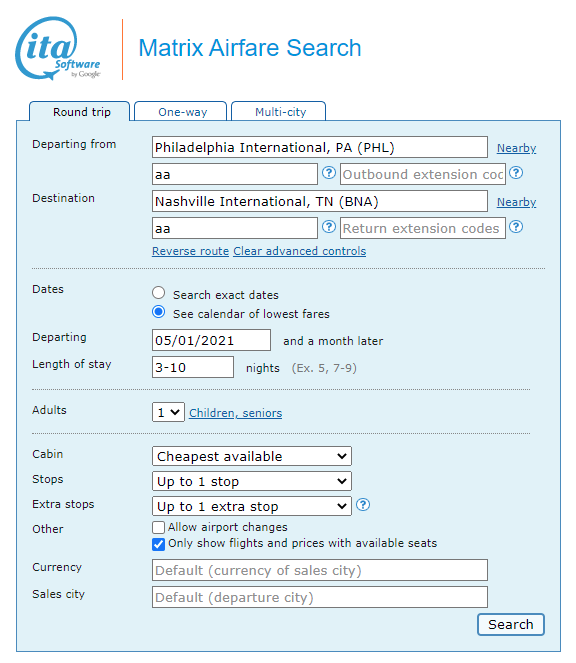Click the ITA Software logo
The width and height of the screenshot is (576, 663).
58,48
